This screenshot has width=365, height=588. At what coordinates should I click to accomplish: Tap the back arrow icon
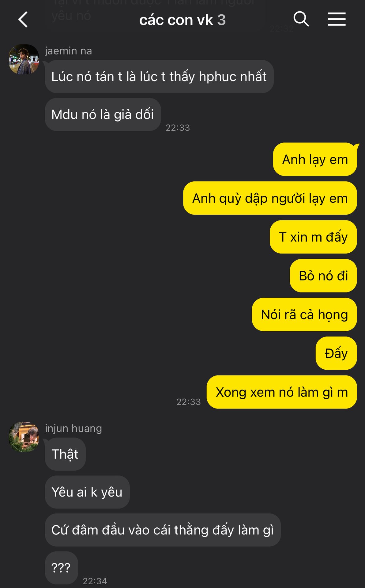(x=23, y=19)
